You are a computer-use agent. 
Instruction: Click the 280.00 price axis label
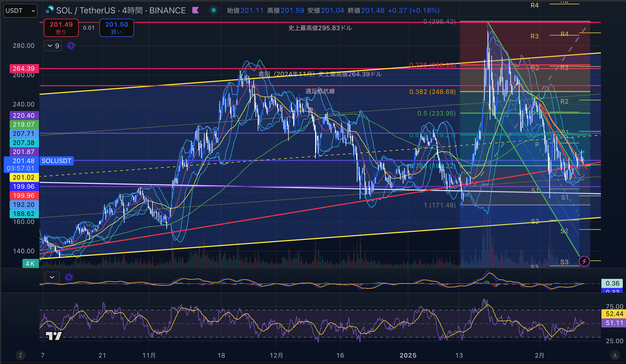(24, 46)
